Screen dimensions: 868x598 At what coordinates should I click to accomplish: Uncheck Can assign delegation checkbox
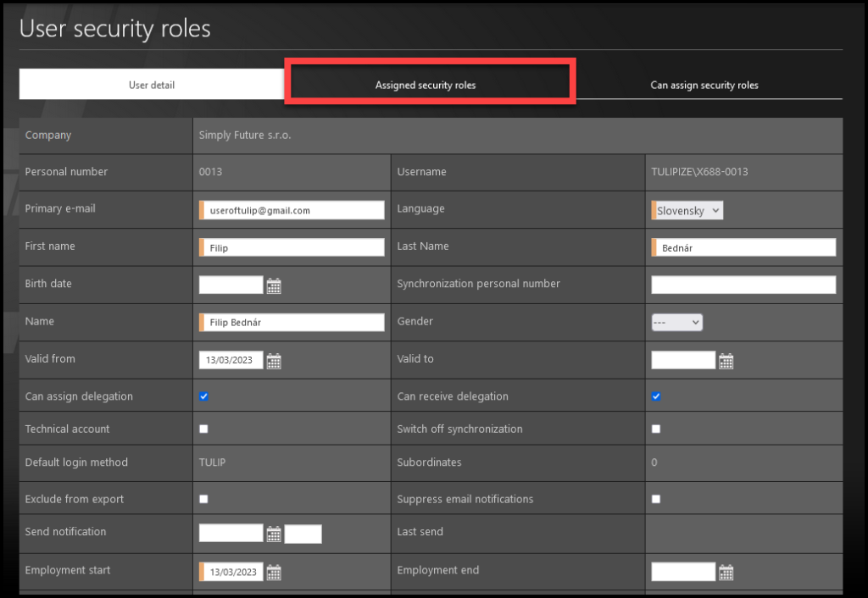click(203, 396)
